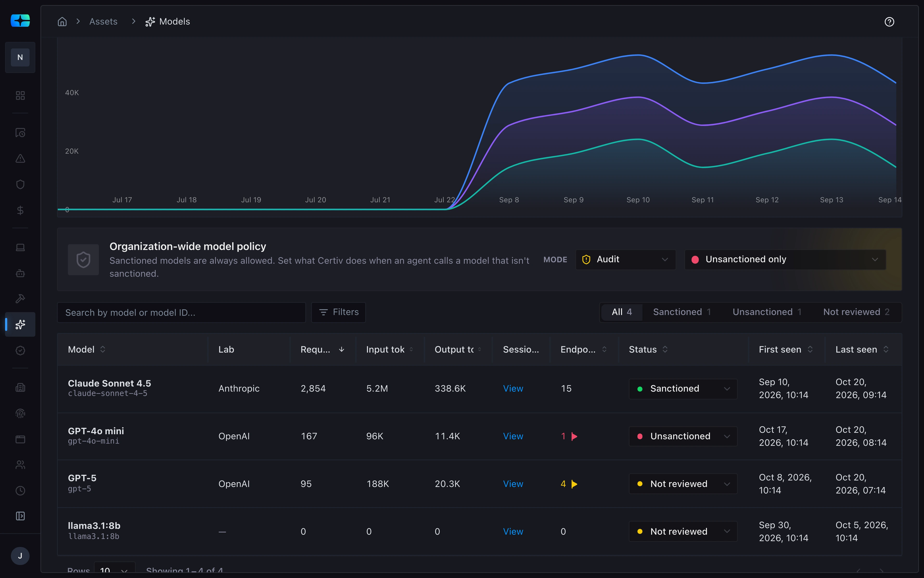Open the sessions clock-message sidebar icon
This screenshot has width=924, height=578.
20,133
